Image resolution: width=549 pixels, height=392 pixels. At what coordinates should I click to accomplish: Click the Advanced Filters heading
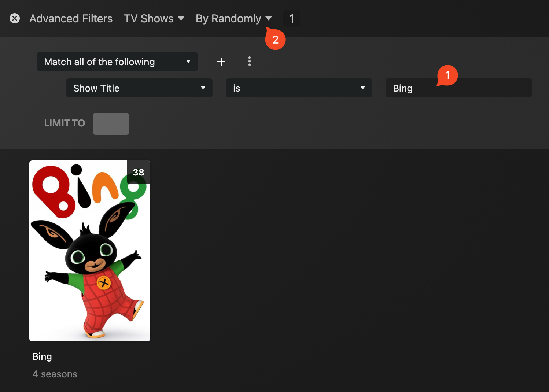click(x=71, y=18)
